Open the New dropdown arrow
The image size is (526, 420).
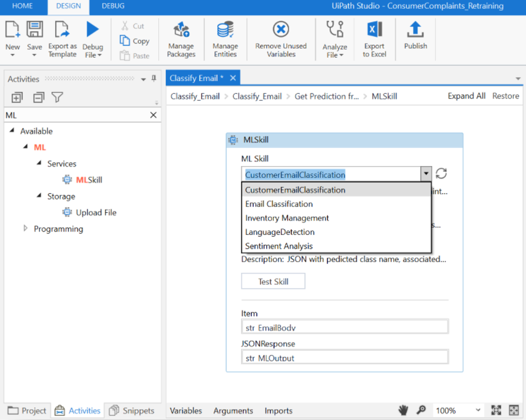(12, 55)
